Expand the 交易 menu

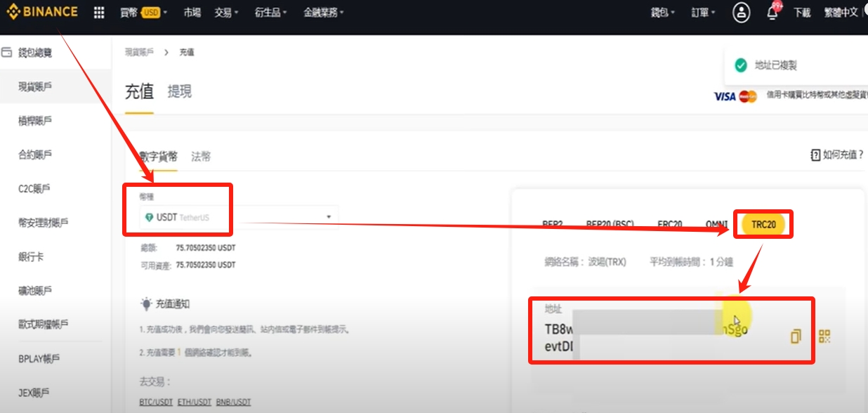click(x=226, y=13)
